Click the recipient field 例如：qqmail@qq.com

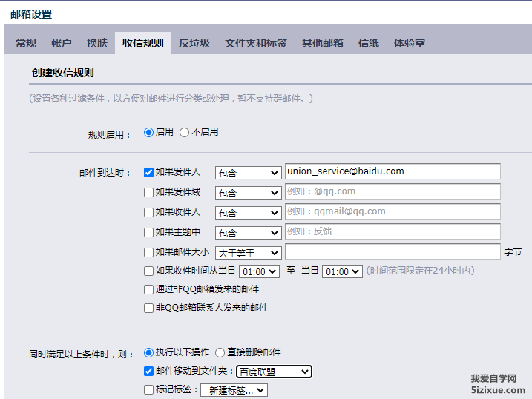[x=393, y=211]
